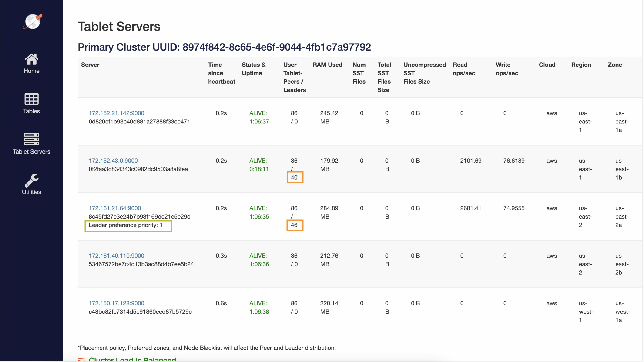The image size is (644, 362).
Task: Open server link 172.152.21.142:9000
Action: (x=116, y=113)
